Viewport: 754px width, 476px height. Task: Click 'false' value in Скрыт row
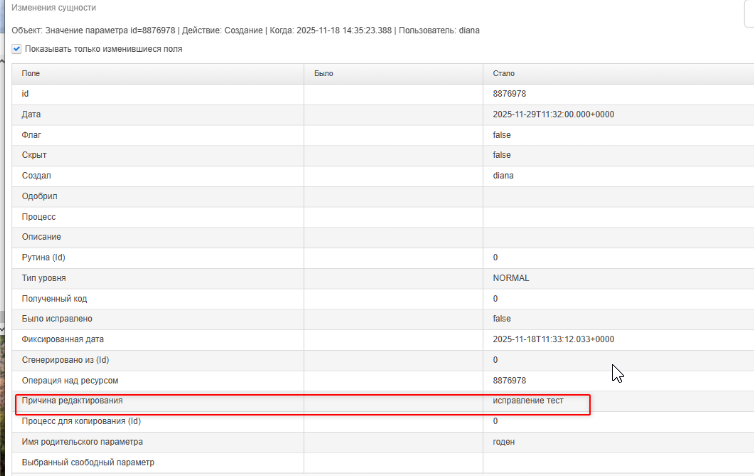click(502, 155)
